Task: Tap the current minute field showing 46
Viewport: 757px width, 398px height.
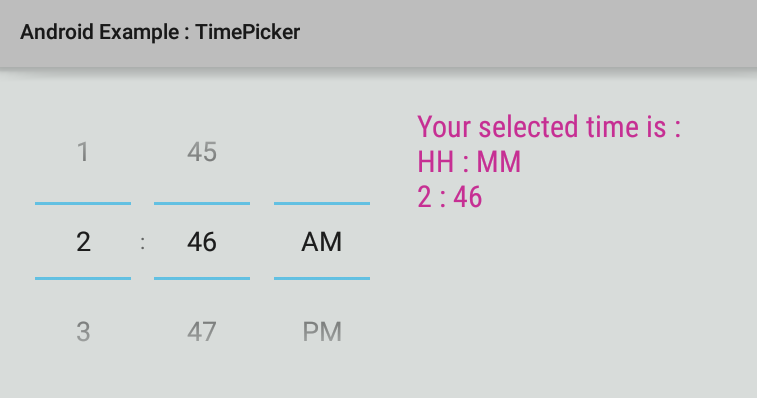Action: click(x=202, y=242)
